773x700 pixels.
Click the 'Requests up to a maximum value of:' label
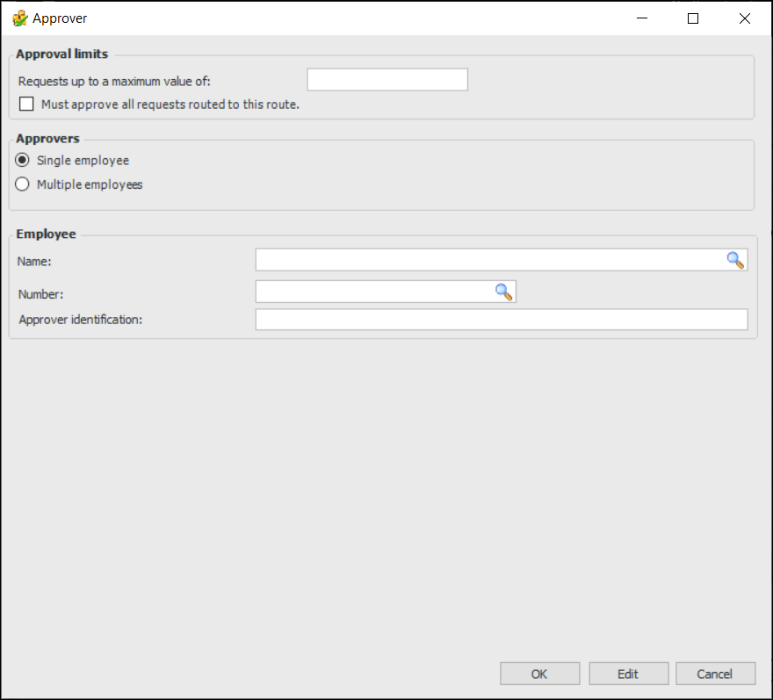tap(114, 82)
